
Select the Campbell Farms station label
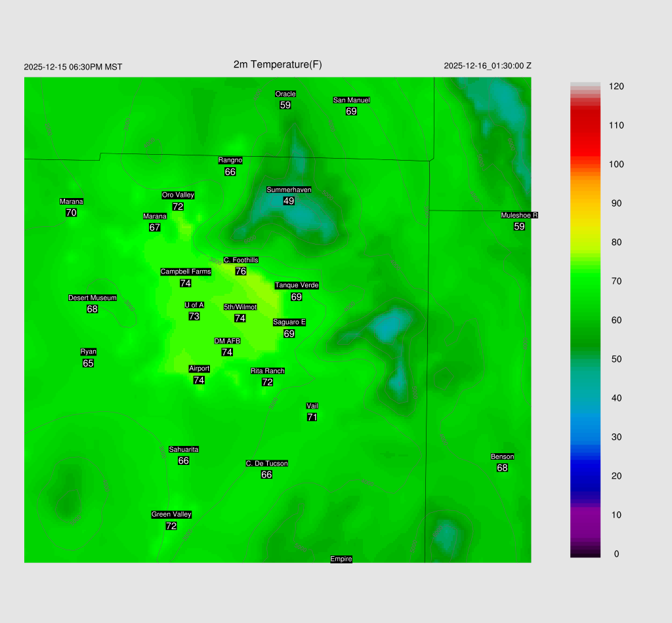(x=186, y=271)
